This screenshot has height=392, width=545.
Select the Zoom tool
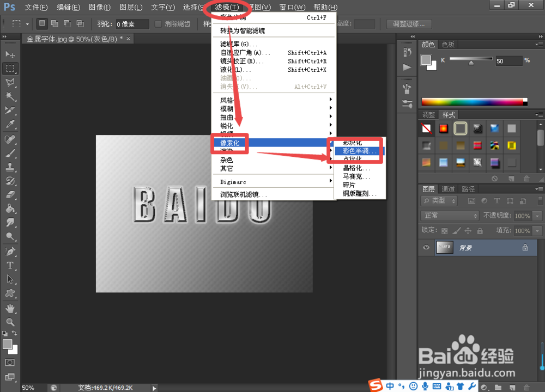[10, 322]
